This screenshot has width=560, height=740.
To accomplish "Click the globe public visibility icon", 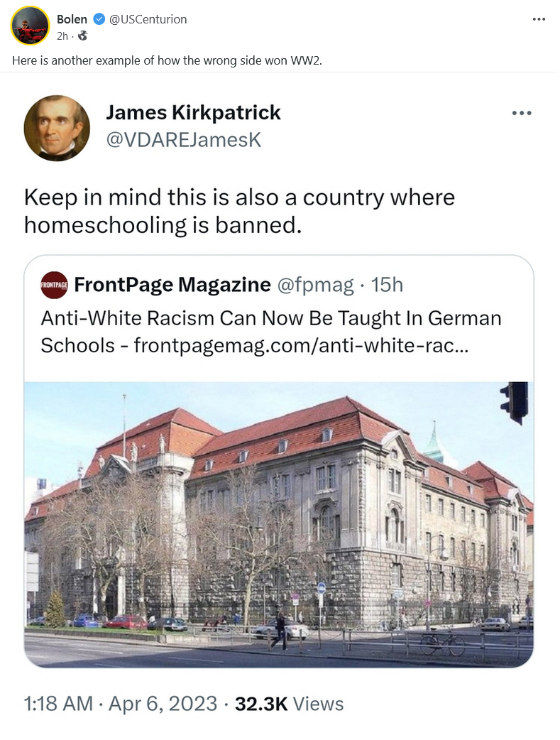I will pyautogui.click(x=82, y=36).
